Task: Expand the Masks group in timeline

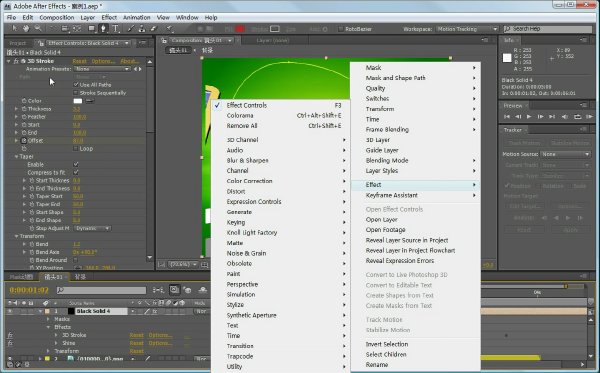Action: pyautogui.click(x=48, y=319)
